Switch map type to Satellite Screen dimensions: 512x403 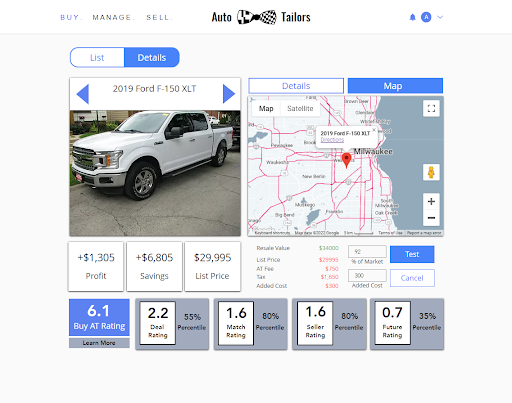click(300, 109)
